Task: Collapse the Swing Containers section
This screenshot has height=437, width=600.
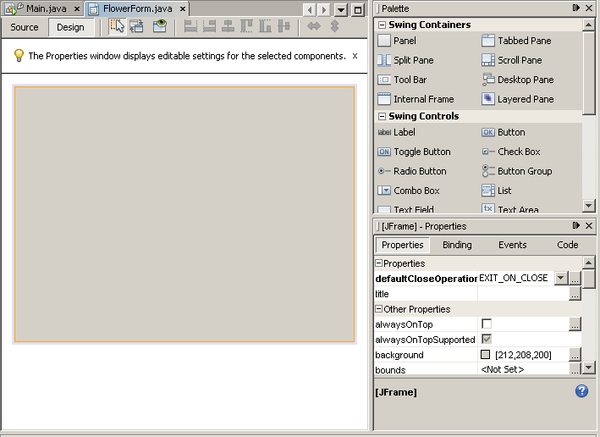Action: point(382,24)
